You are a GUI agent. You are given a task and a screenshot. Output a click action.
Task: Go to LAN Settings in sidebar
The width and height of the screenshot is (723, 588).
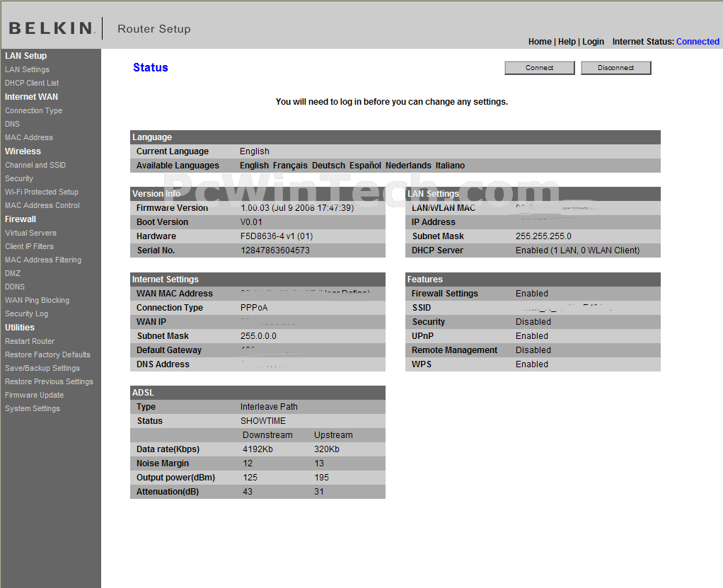pyautogui.click(x=27, y=69)
